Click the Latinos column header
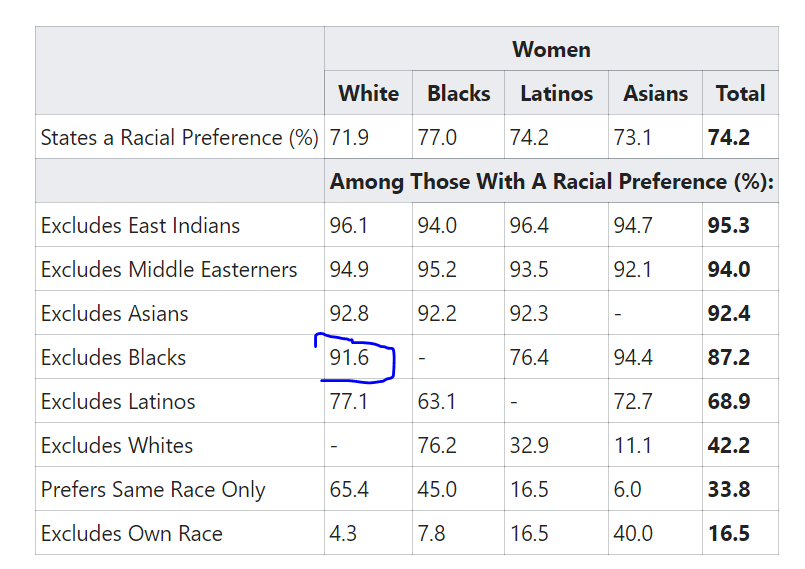Screen dimensions: 805x569 [557, 93]
